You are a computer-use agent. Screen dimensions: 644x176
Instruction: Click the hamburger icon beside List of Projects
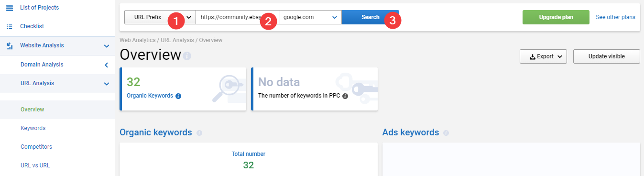[10, 8]
